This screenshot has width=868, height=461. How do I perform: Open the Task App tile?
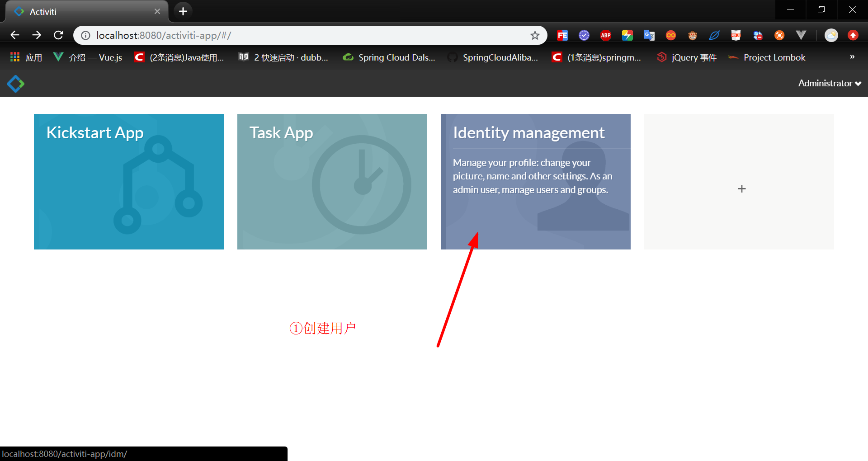[332, 182]
